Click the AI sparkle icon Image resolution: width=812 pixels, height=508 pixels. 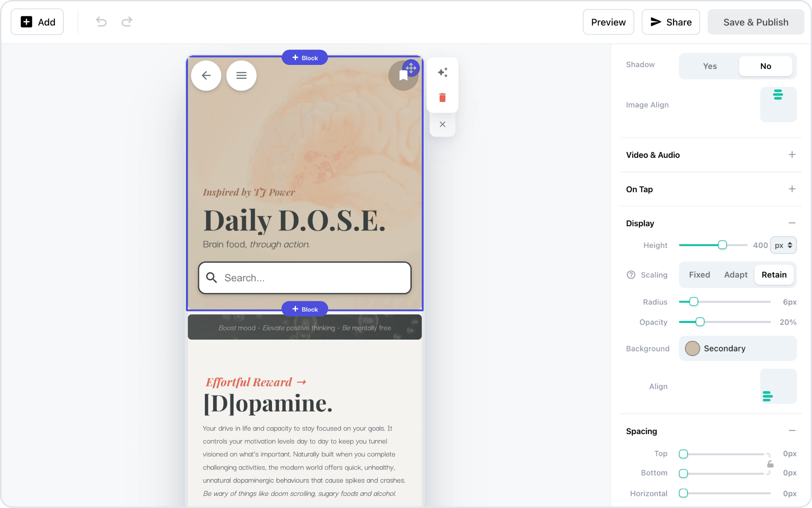[443, 73]
